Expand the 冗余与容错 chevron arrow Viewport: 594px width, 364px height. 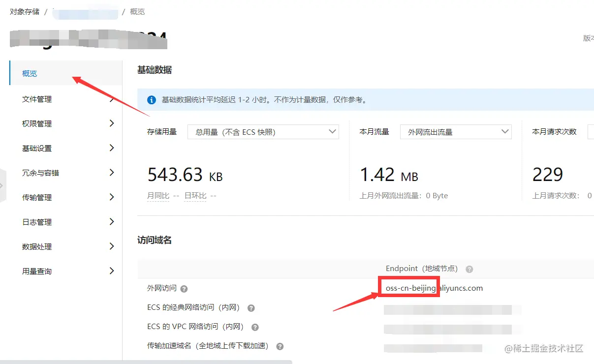coord(112,173)
